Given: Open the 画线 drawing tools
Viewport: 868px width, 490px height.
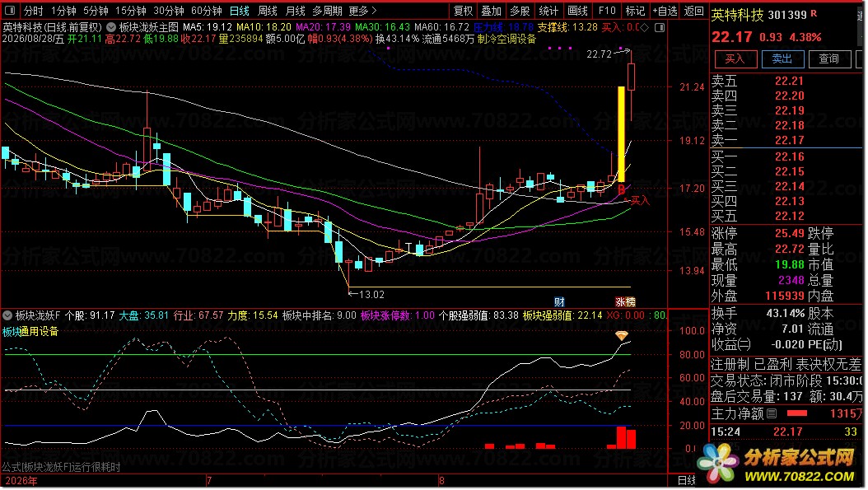Looking at the screenshot, I should pos(577,11).
